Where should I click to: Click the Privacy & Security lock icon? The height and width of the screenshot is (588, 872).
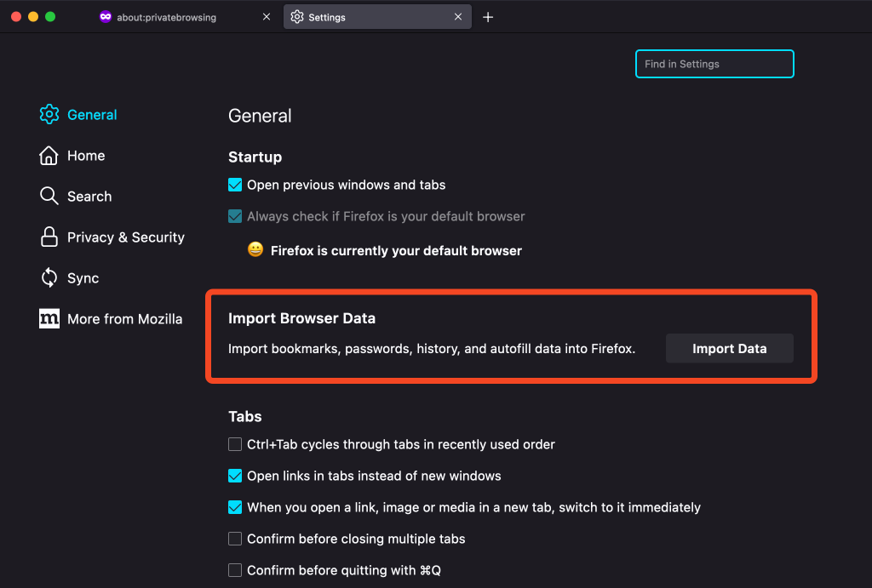point(49,237)
